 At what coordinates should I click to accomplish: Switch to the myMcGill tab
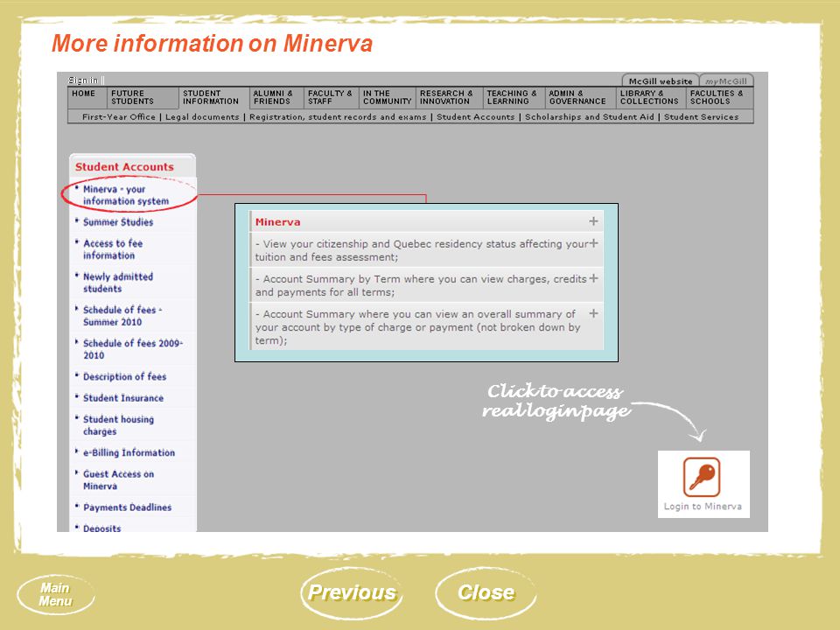(726, 80)
